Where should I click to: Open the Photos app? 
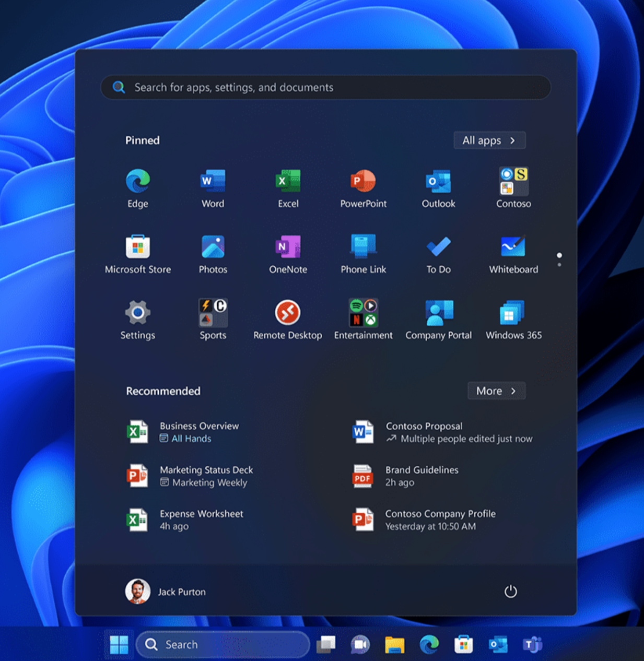(213, 254)
